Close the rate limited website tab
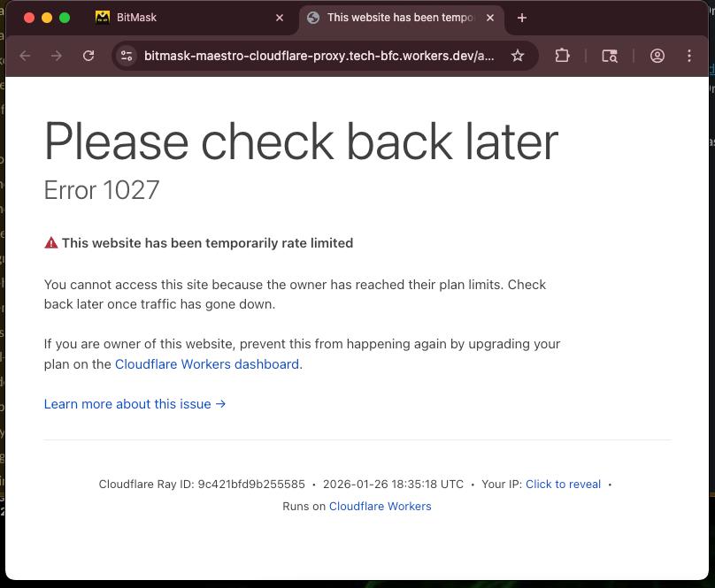 click(490, 18)
